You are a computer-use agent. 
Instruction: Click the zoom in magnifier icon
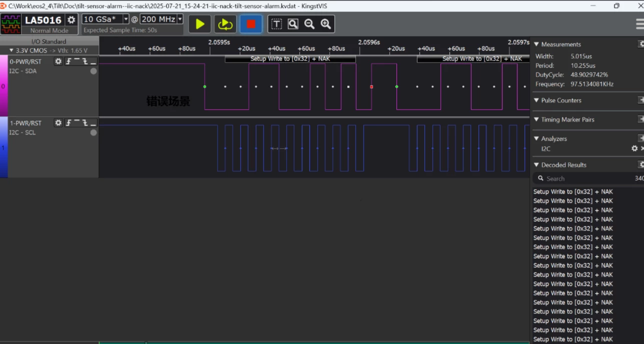pyautogui.click(x=326, y=24)
